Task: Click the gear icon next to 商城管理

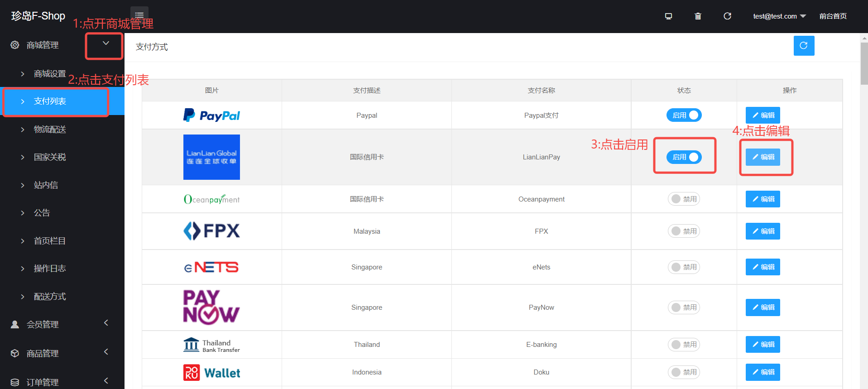Action: coord(15,45)
